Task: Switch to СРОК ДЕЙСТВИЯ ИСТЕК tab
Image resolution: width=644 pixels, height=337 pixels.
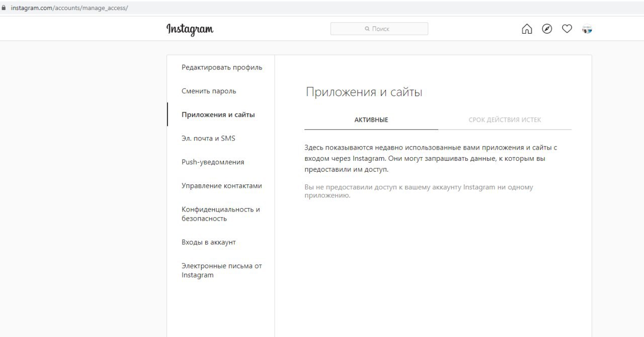Action: coord(505,120)
